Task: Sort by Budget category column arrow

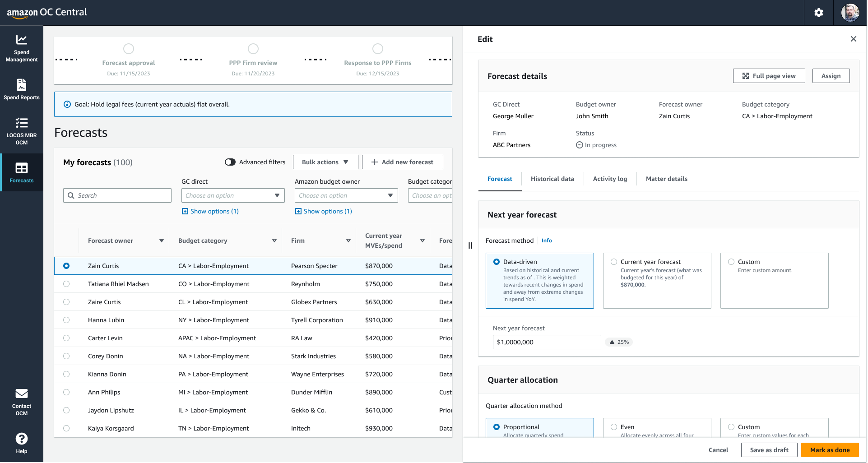Action: [274, 241]
